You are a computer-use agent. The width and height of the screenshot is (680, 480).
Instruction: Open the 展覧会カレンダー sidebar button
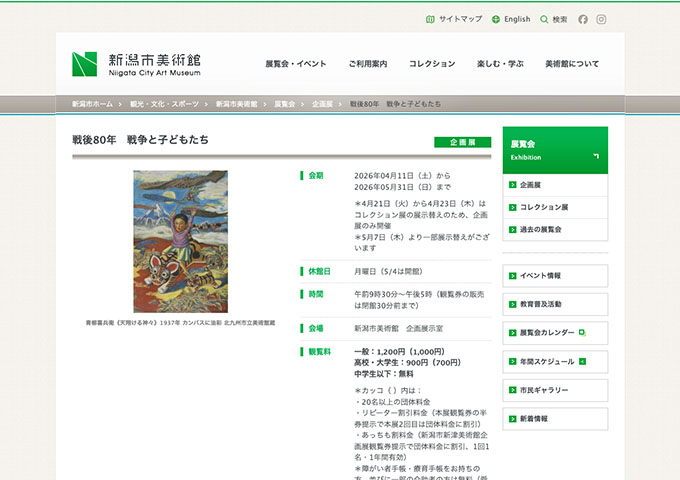[555, 333]
